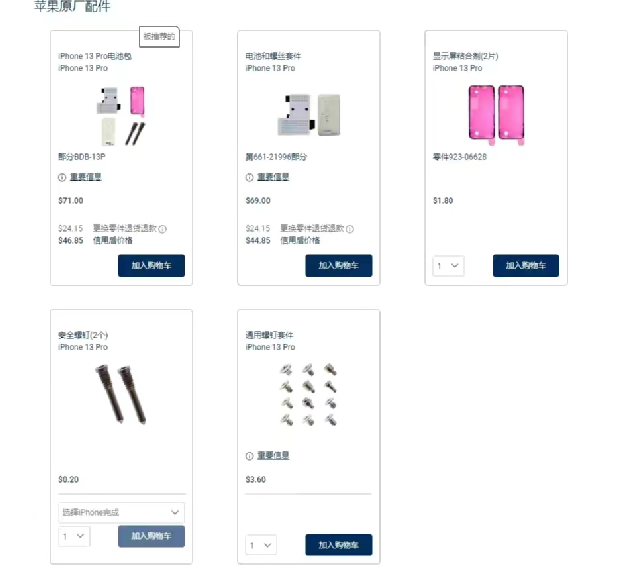Click the pink display adhesive product image
Screen dimensions: 623x581
pos(496,114)
